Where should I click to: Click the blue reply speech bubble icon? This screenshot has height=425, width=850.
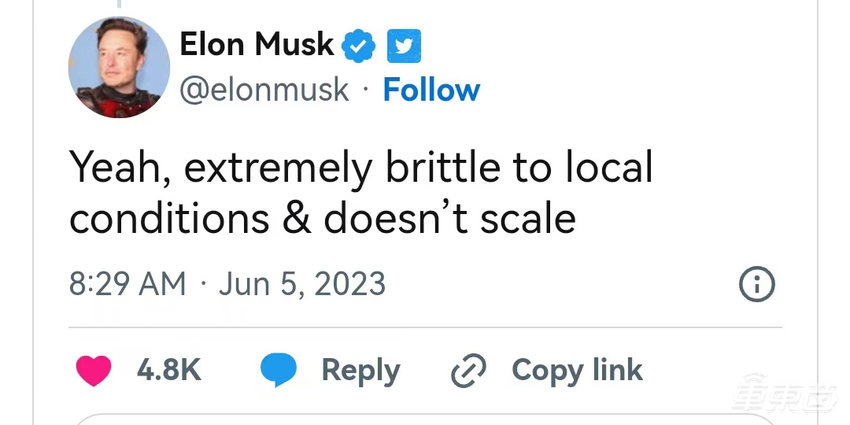[279, 370]
